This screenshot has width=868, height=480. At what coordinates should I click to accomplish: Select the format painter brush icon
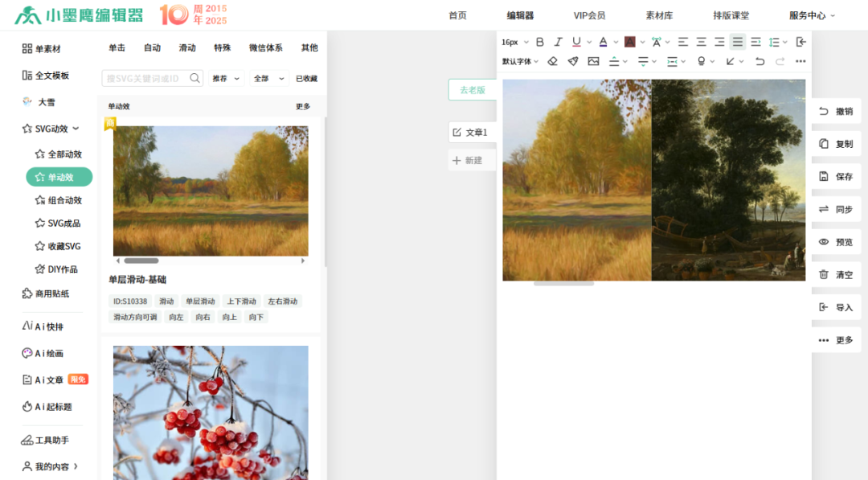573,61
